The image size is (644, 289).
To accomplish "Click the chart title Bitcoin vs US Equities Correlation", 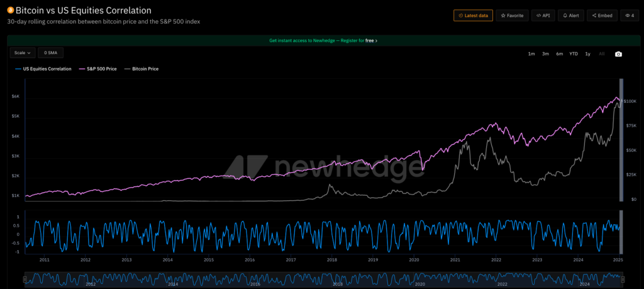I will pyautogui.click(x=84, y=10).
